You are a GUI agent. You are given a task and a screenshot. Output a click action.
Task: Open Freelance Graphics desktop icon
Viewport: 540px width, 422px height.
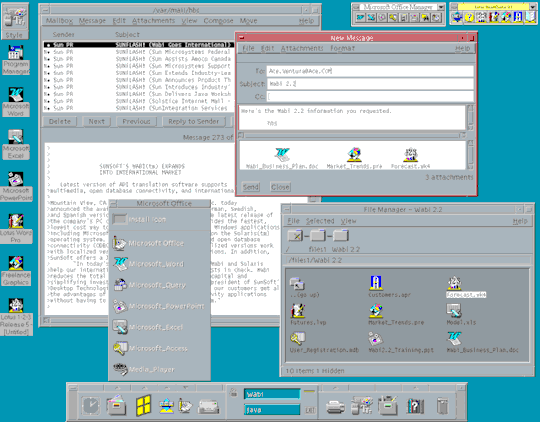(x=15, y=271)
